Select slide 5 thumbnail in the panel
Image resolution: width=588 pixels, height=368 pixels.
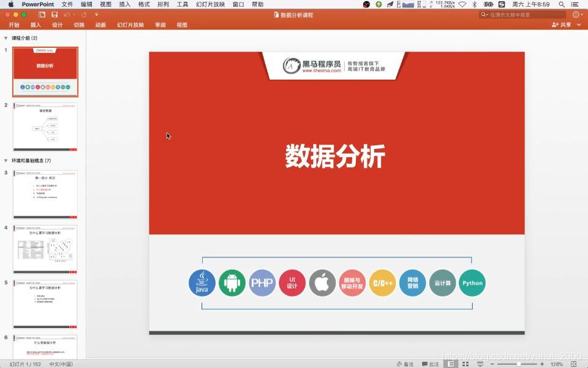(45, 304)
